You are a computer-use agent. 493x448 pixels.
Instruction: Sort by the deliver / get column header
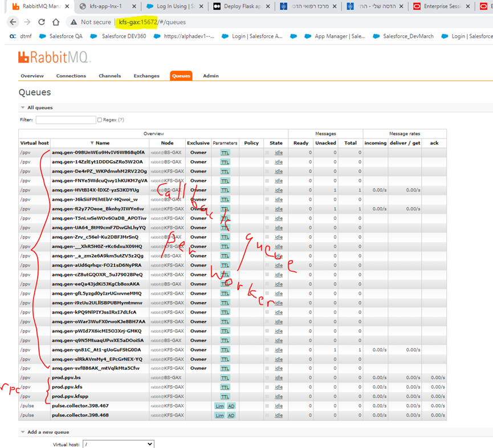click(x=405, y=142)
